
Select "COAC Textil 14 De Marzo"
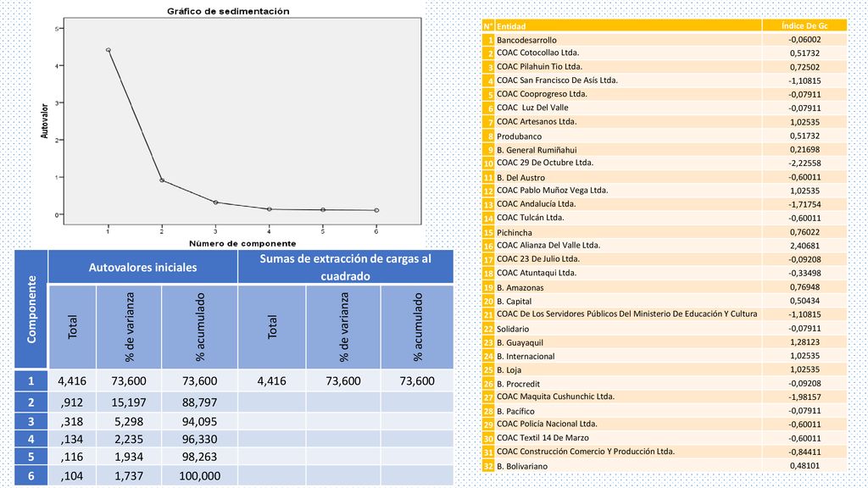point(542,438)
